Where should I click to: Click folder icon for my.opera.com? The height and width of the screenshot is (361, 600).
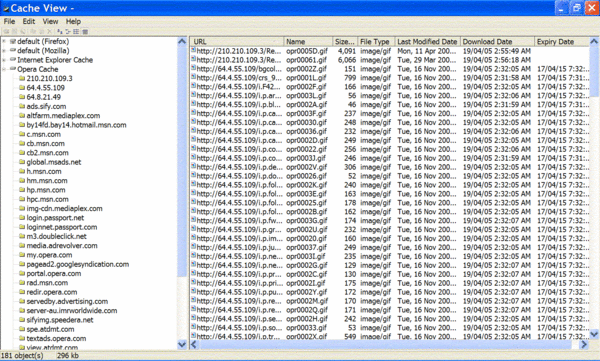tap(22, 255)
